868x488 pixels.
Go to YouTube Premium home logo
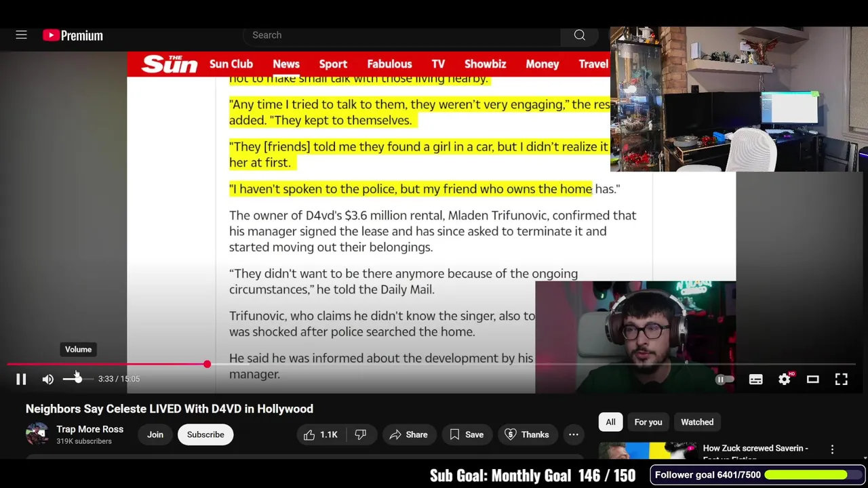point(73,35)
